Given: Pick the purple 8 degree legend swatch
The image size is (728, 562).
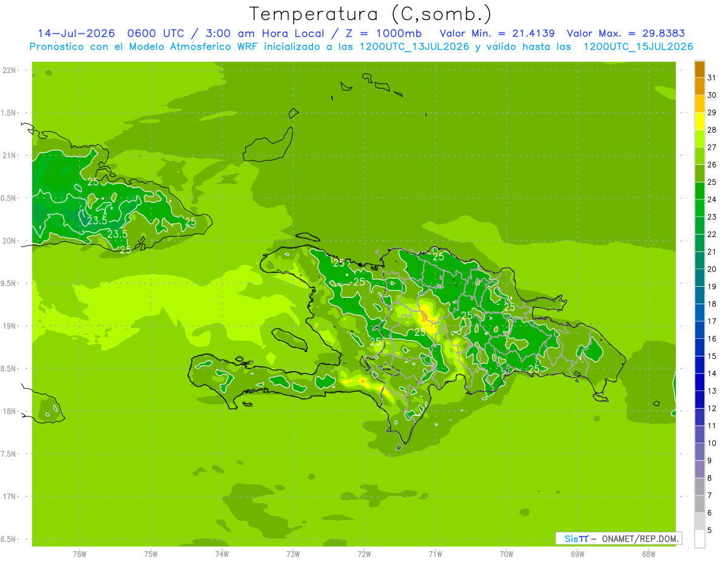Looking at the screenshot, I should click(699, 469).
